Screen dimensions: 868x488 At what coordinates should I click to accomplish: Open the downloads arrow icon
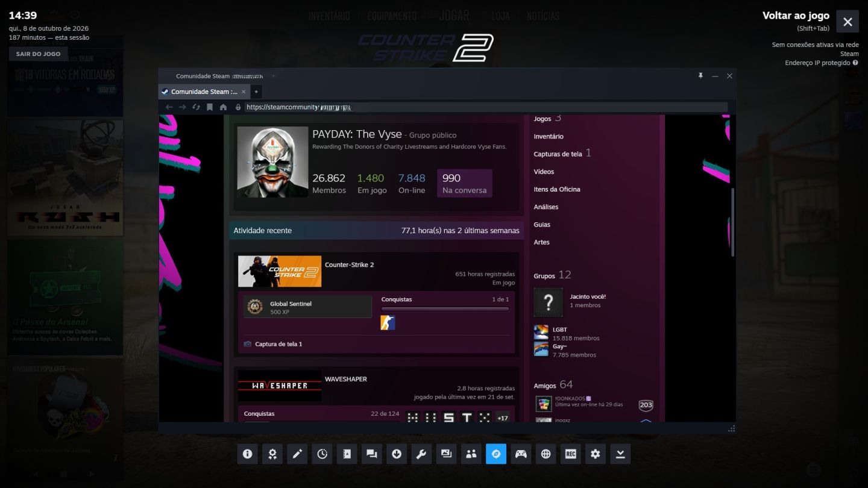coord(397,454)
